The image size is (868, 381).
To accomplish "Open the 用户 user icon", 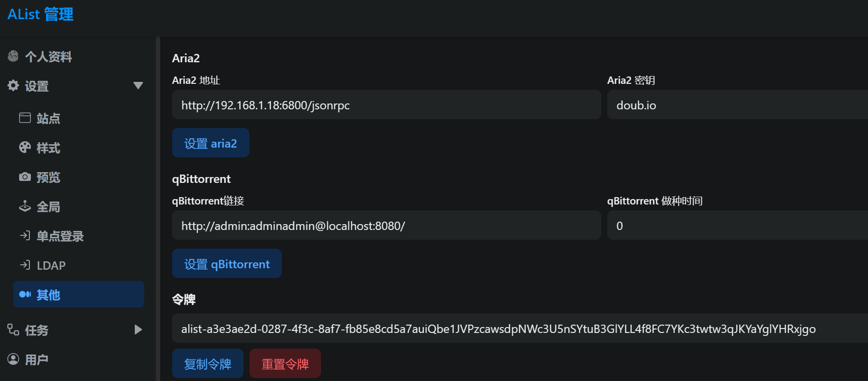I will tap(14, 359).
